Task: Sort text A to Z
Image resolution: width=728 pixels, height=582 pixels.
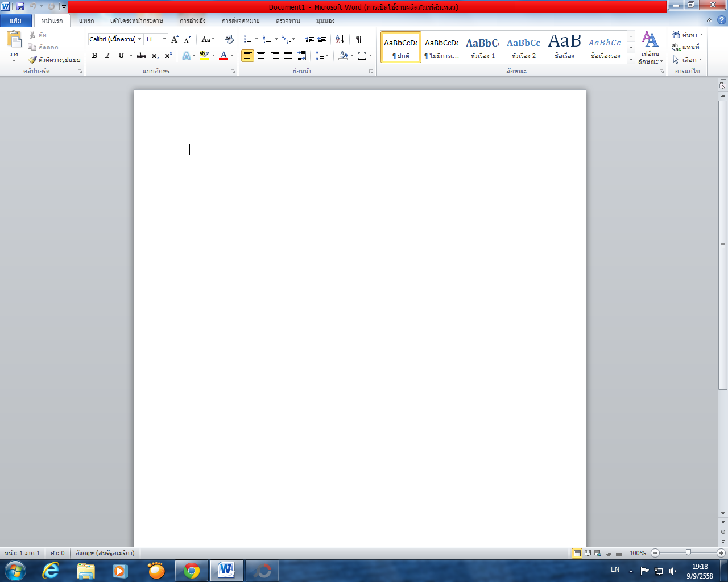Action: pos(340,39)
